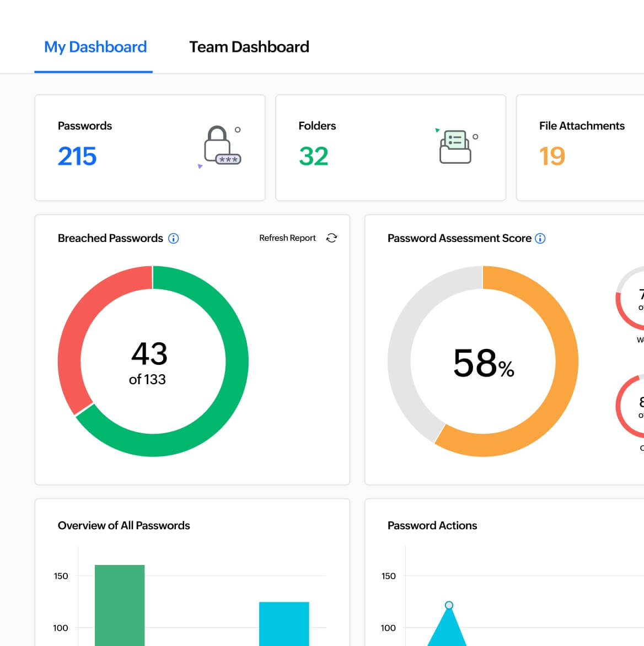Click the data point marker in Password Actions
Image resolution: width=644 pixels, height=646 pixels.
[x=449, y=605]
